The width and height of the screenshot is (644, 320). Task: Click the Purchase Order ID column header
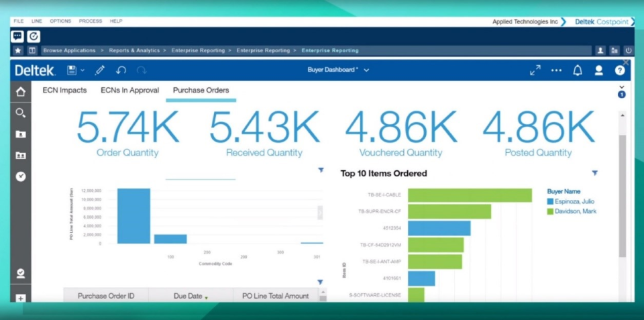click(106, 296)
